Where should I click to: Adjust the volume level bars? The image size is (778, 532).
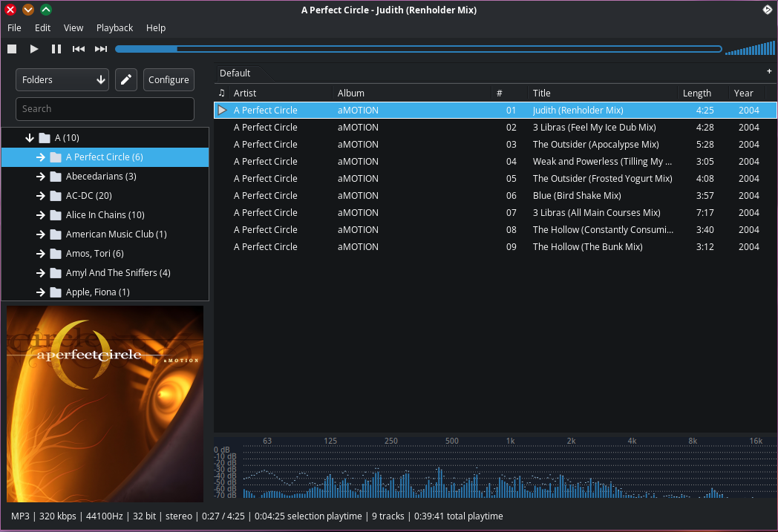pos(750,49)
